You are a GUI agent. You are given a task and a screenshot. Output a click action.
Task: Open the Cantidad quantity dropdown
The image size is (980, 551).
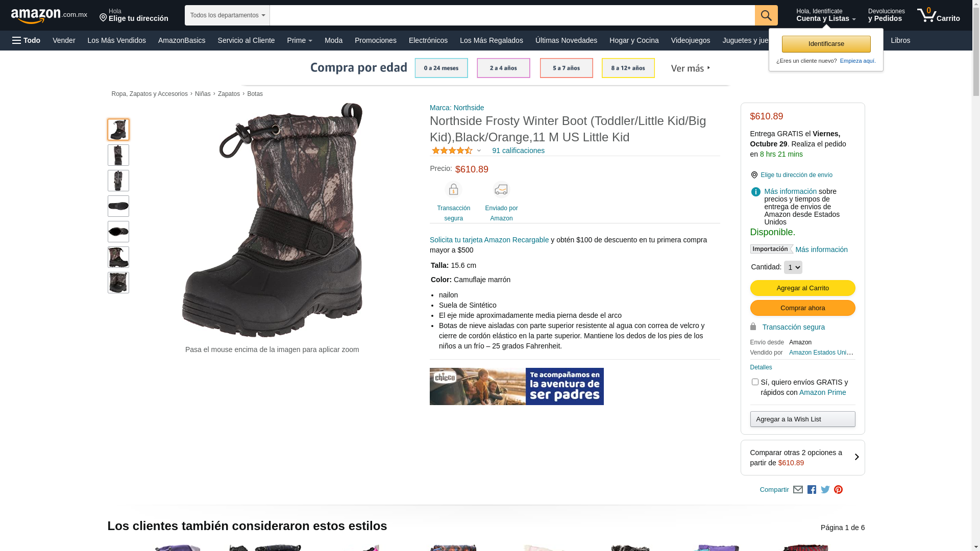(793, 267)
